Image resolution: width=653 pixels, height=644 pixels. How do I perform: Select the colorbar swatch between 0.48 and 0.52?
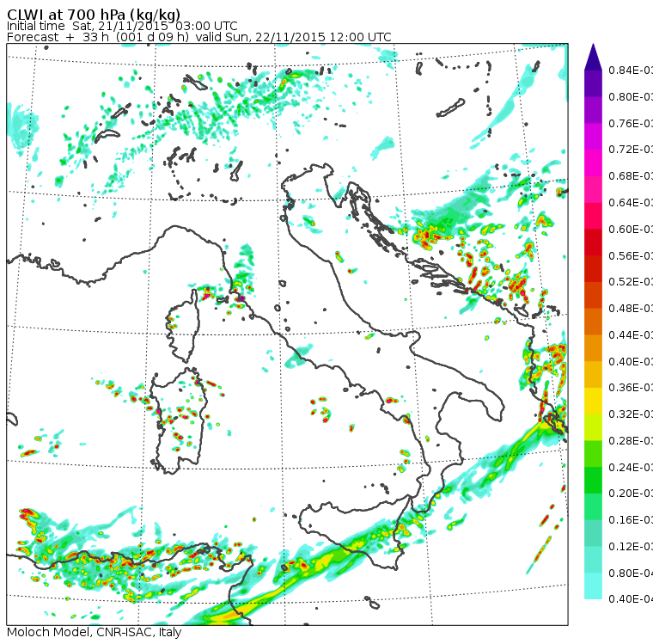click(593, 295)
